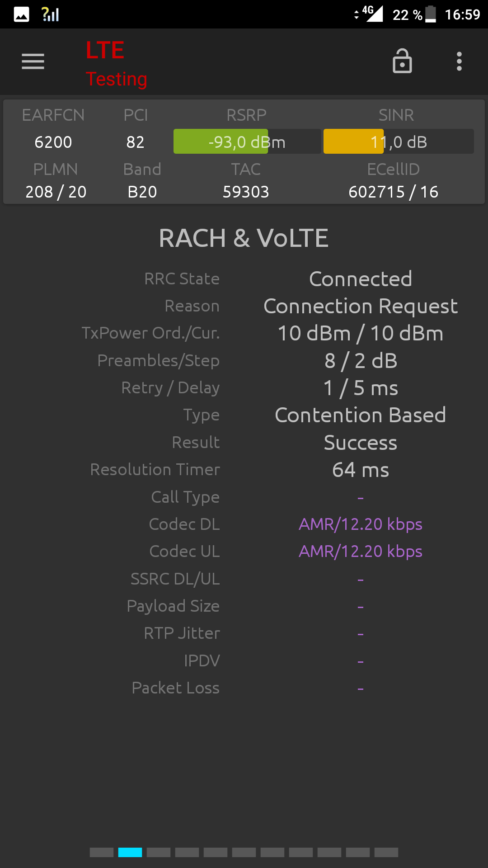Tap the picture notification icon in status bar
The width and height of the screenshot is (488, 868).
[21, 14]
